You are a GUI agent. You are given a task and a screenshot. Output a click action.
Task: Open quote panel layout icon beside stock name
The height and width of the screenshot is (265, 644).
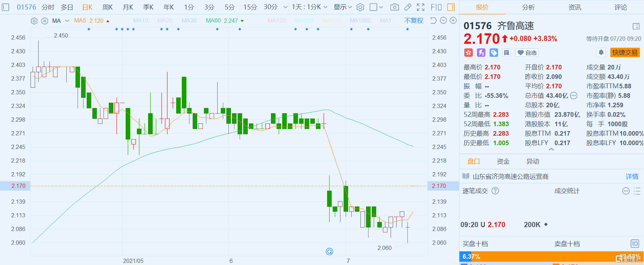coord(636,26)
